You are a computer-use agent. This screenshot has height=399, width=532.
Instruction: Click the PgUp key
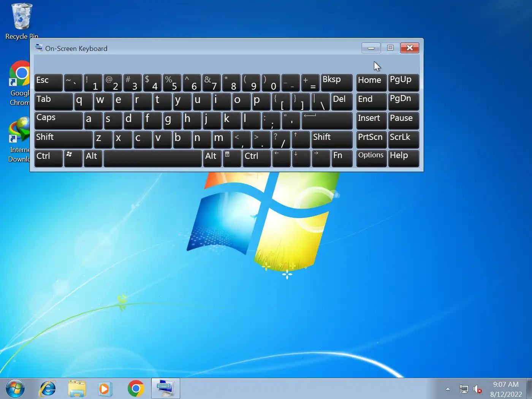click(x=404, y=82)
